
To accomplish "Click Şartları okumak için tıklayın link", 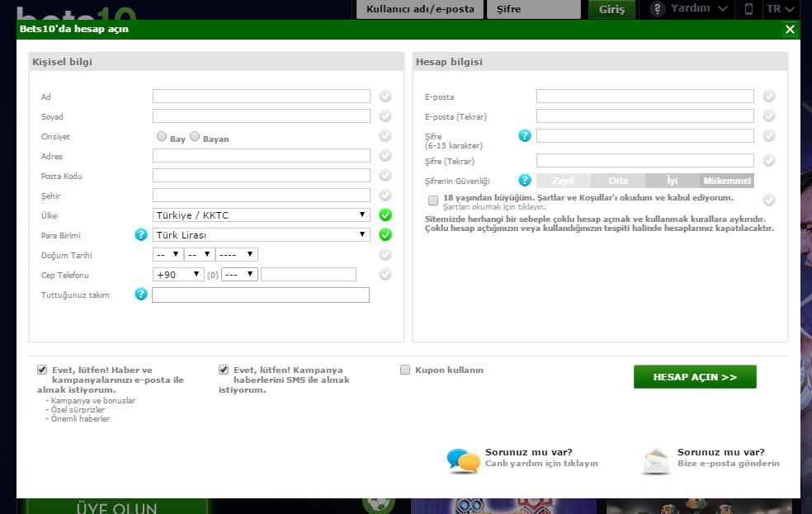I will 494,206.
